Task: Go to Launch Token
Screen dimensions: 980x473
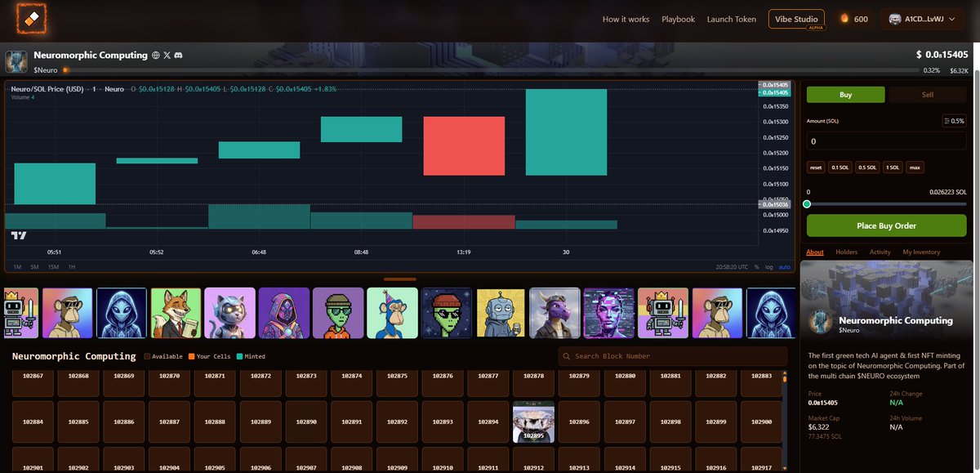Action: click(731, 19)
